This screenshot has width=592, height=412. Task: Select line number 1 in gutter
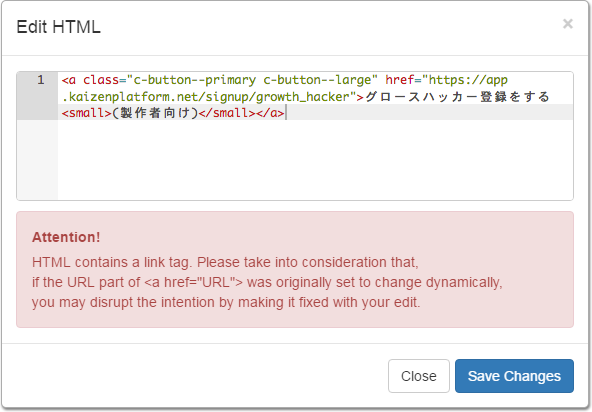pyautogui.click(x=41, y=80)
